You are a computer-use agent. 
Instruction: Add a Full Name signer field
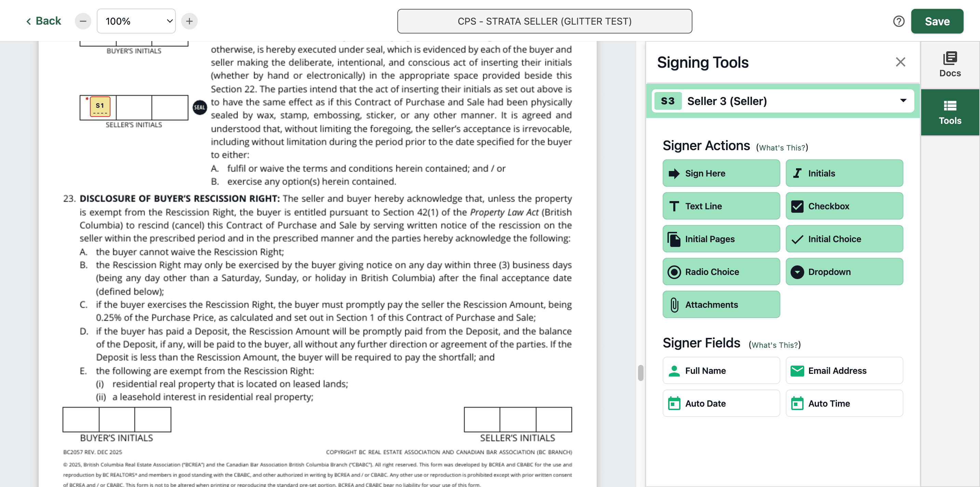[721, 371]
